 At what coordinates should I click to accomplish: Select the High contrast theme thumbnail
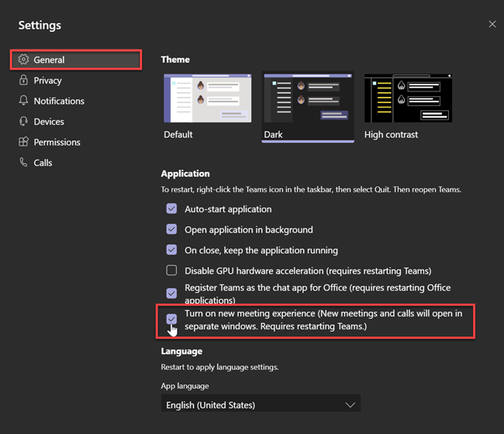click(408, 98)
